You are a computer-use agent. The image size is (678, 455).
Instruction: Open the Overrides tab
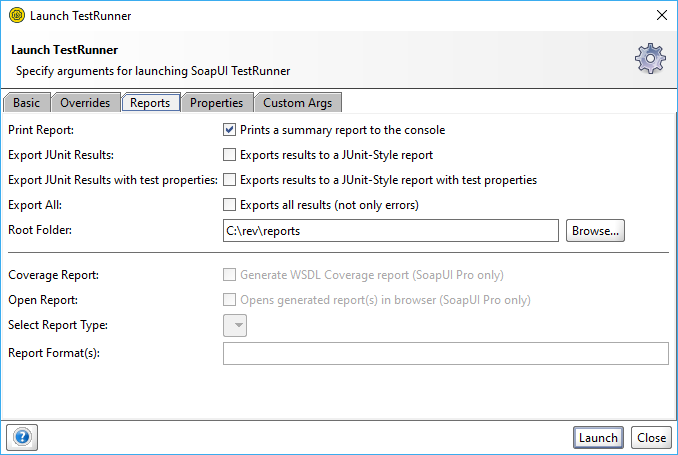point(85,103)
